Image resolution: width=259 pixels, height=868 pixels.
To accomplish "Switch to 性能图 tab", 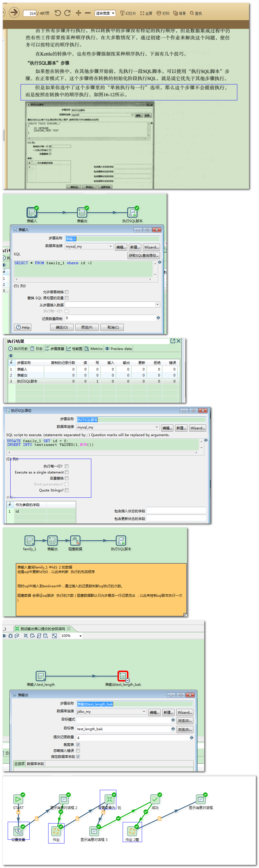I will [x=74, y=349].
